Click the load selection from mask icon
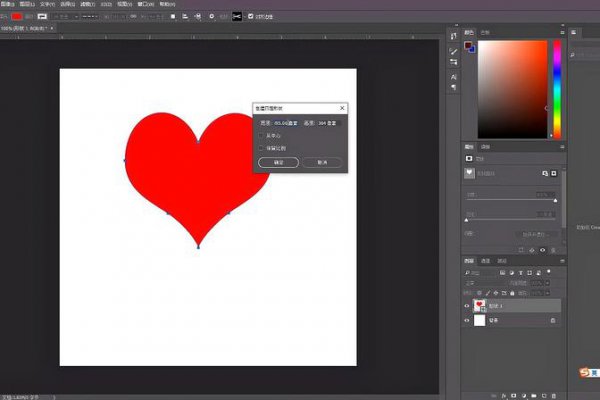The image size is (600, 400). (x=521, y=250)
